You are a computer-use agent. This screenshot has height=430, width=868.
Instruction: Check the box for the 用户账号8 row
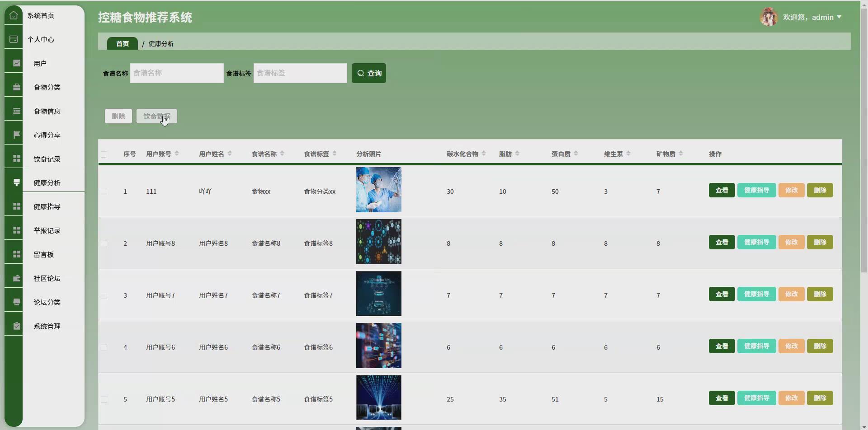(104, 244)
